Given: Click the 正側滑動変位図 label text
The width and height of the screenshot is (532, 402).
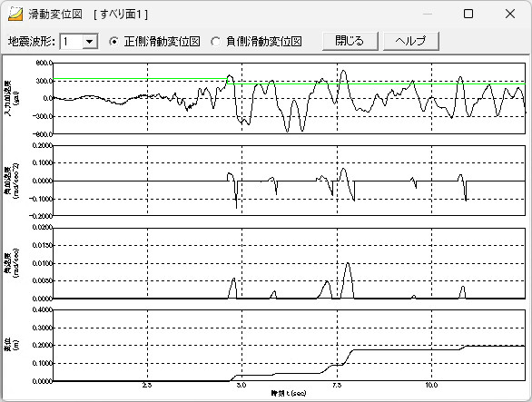Looking at the screenshot, I should (x=162, y=42).
